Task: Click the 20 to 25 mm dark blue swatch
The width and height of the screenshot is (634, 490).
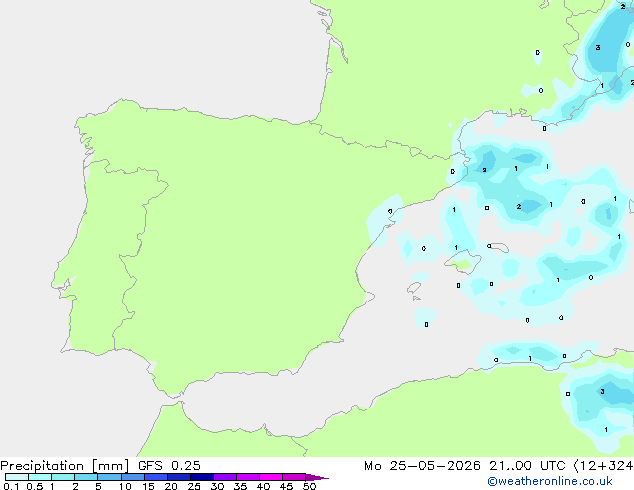Action: click(x=179, y=477)
